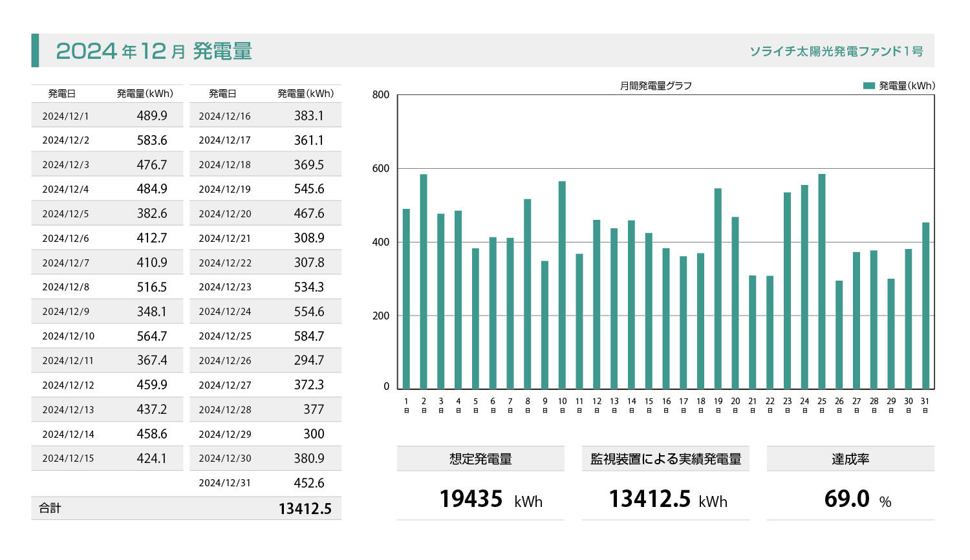The image size is (970, 560).
Task: Click the value 484.9 for 12/4
Action: pyautogui.click(x=152, y=189)
